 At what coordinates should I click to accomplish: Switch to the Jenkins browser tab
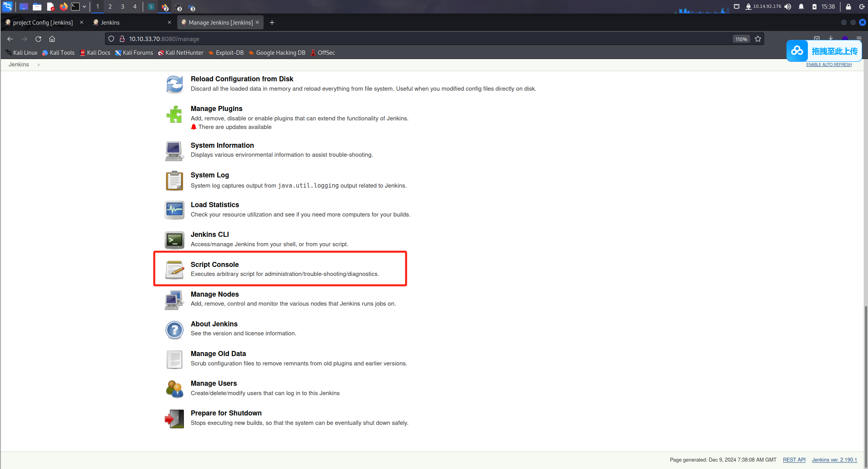point(110,23)
